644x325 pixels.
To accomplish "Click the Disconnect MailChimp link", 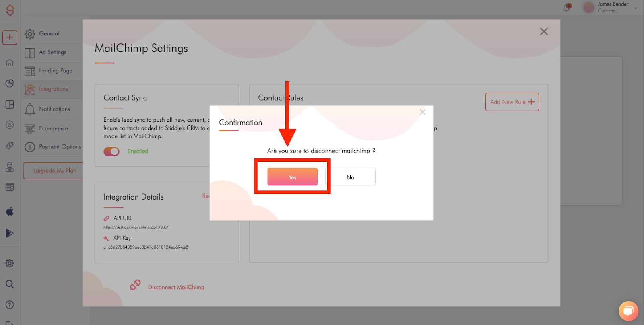I will pyautogui.click(x=176, y=287).
